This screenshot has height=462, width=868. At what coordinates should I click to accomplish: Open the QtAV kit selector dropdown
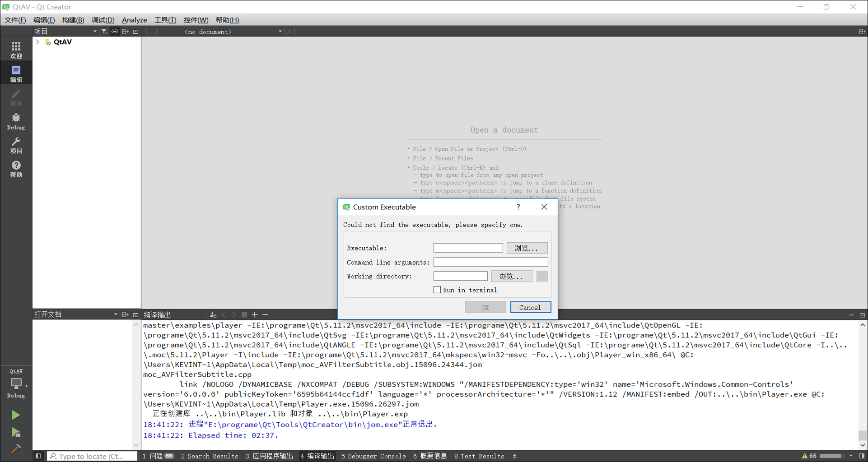tap(16, 383)
